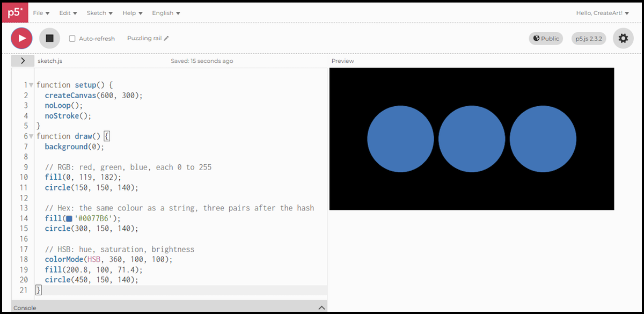Click the '#0077B6' hex string

[x=94, y=218]
